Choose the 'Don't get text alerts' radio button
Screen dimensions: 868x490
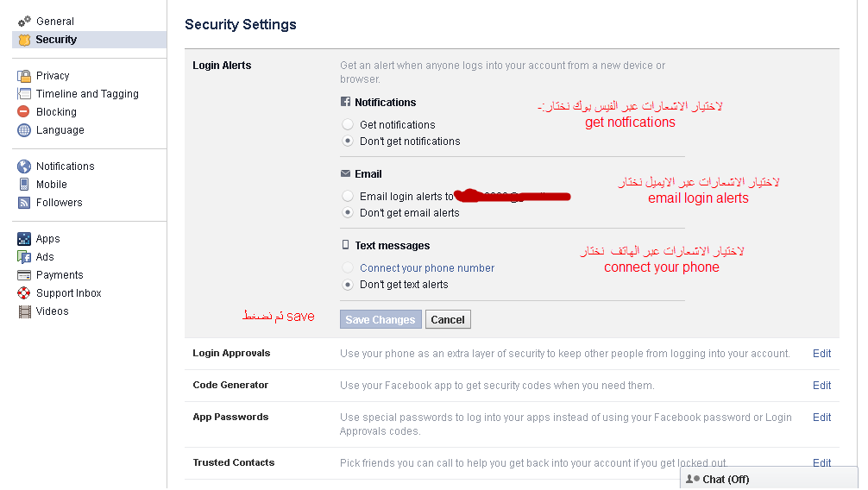pyautogui.click(x=348, y=285)
